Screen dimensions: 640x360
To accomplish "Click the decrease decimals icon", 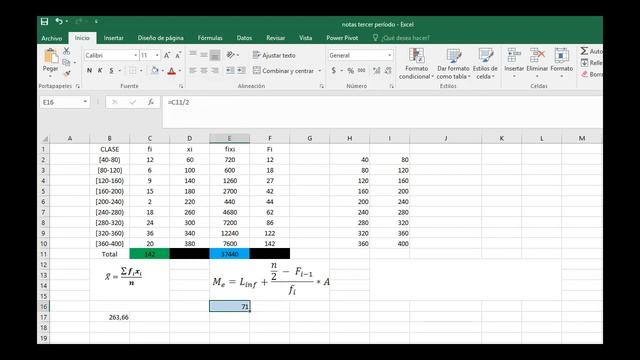I will click(388, 71).
